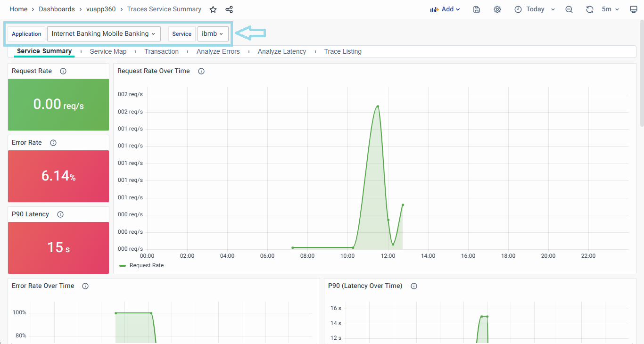Open dashboard settings gear
Screen dimensions: 644x344
[497, 9]
